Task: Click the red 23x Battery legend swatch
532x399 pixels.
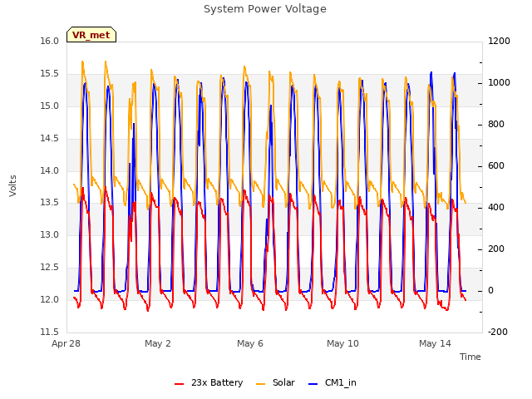Action: coord(180,384)
